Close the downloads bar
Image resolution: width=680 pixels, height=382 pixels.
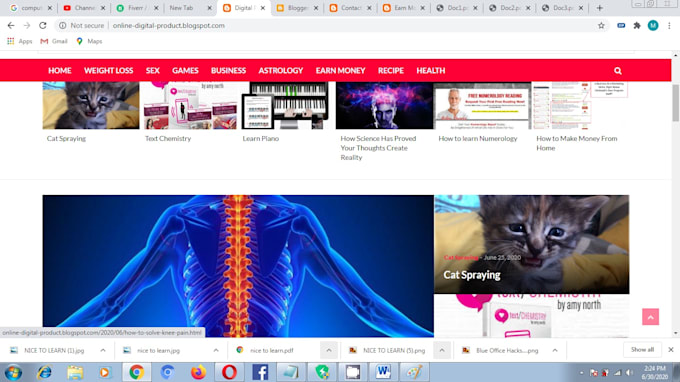click(x=670, y=349)
